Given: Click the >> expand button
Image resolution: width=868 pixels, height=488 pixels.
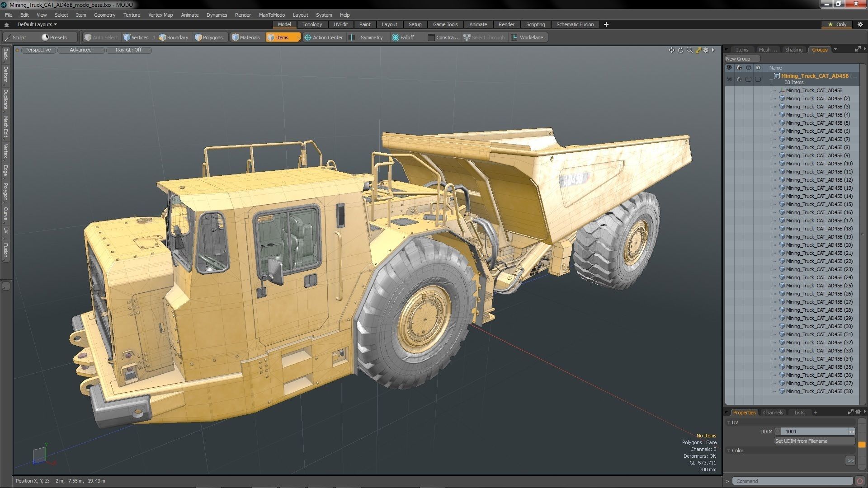Looking at the screenshot, I should 850,461.
